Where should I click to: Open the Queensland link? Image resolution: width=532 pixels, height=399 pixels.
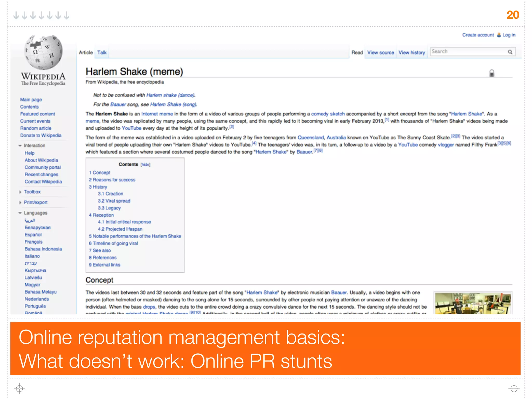tap(311, 137)
